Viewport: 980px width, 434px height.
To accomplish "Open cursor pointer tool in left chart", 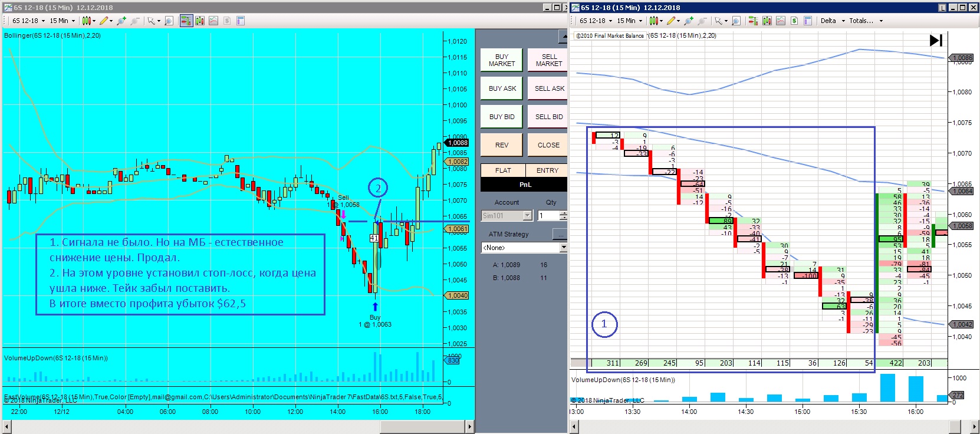I will (x=153, y=21).
